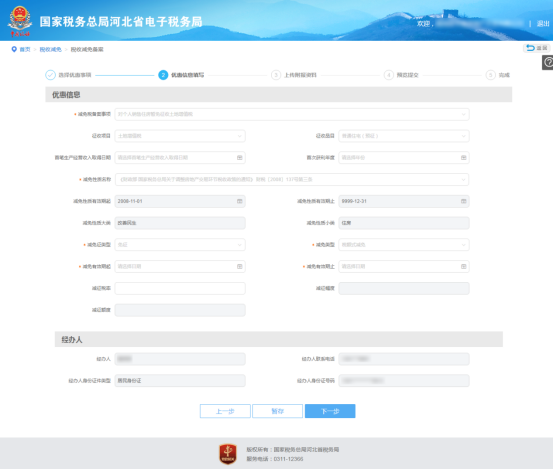The width and height of the screenshot is (554, 470).
Task: Open the 减免性质名称 dropdown
Action: [x=292, y=180]
